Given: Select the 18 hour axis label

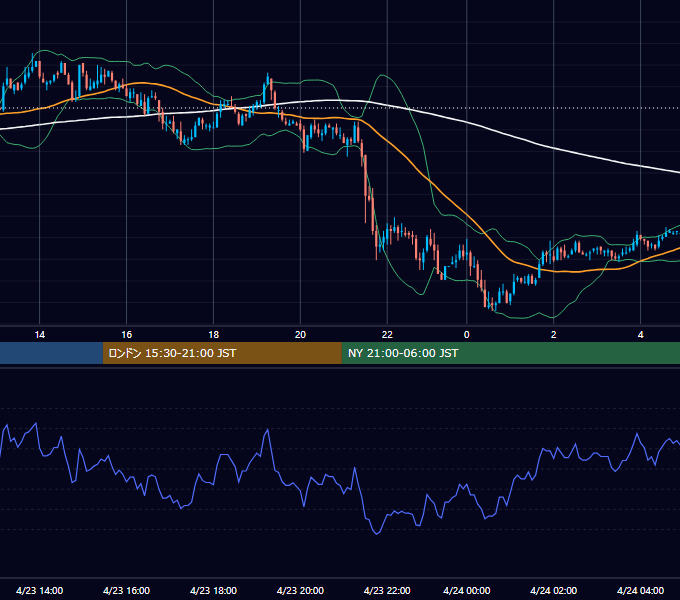Looking at the screenshot, I should pyautogui.click(x=213, y=335).
